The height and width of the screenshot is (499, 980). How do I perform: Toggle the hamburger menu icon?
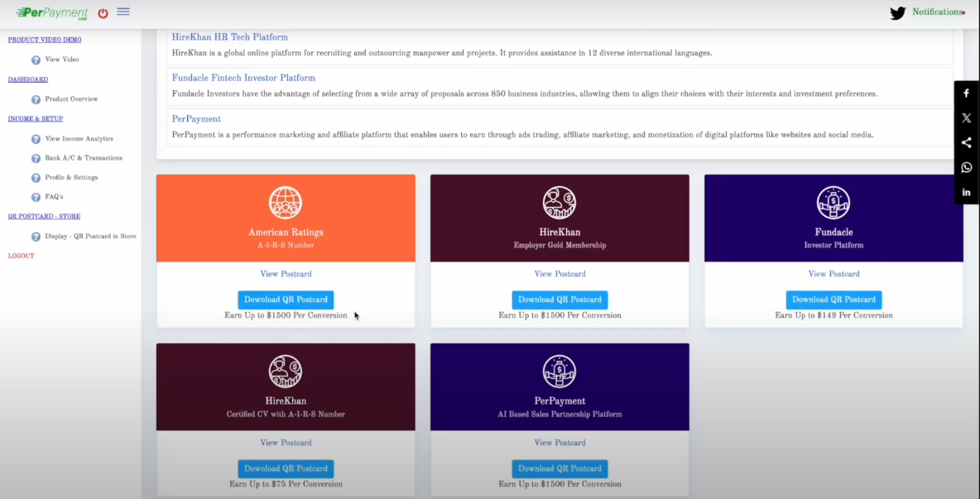123,12
